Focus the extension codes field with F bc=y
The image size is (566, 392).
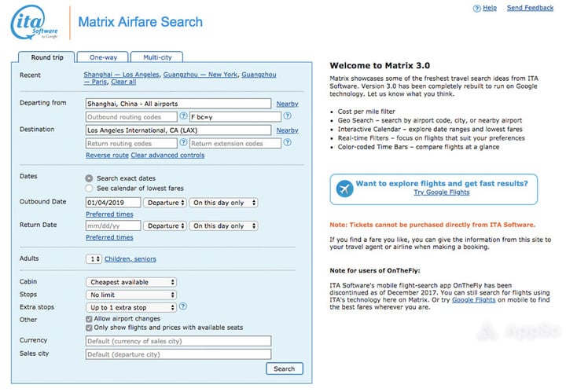coord(235,117)
